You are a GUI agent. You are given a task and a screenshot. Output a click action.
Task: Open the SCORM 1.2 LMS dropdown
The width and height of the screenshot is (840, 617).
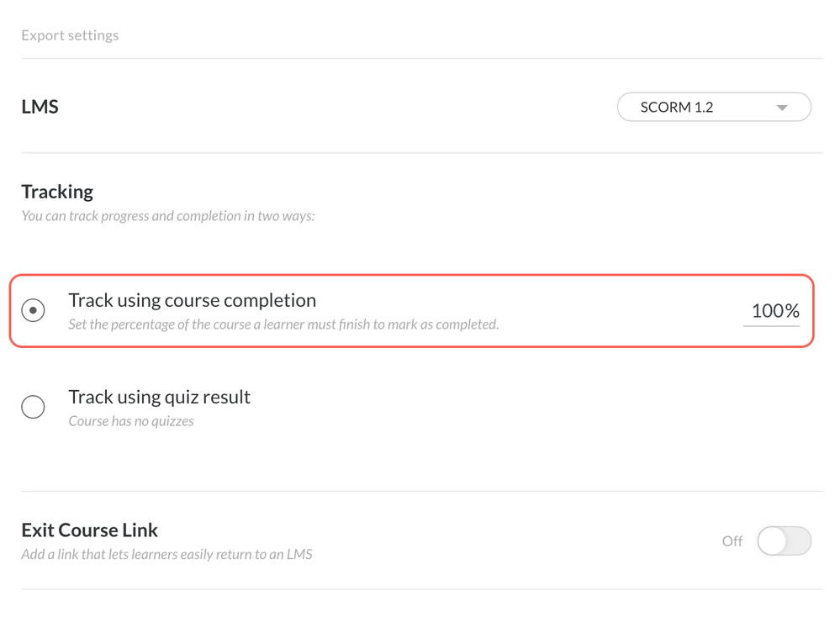pos(713,108)
